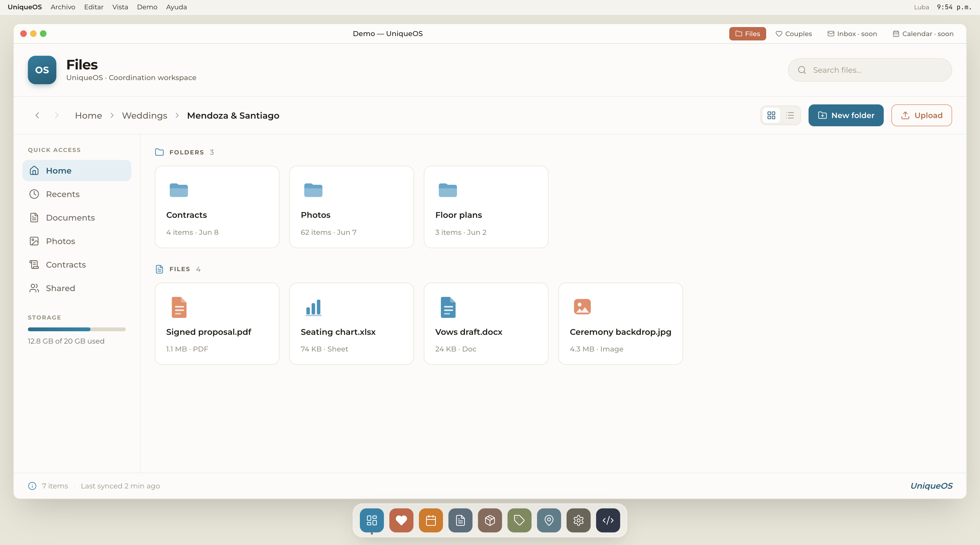Switch to list view

pos(790,115)
